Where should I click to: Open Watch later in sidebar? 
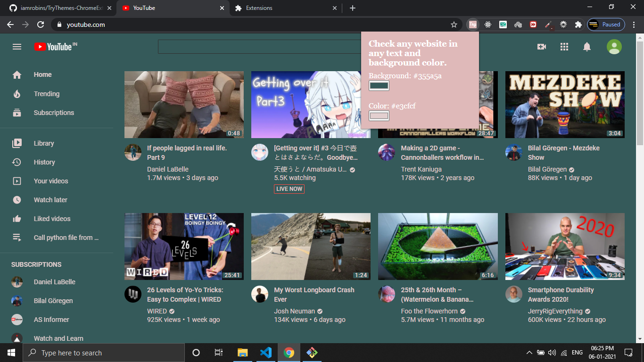(57, 200)
